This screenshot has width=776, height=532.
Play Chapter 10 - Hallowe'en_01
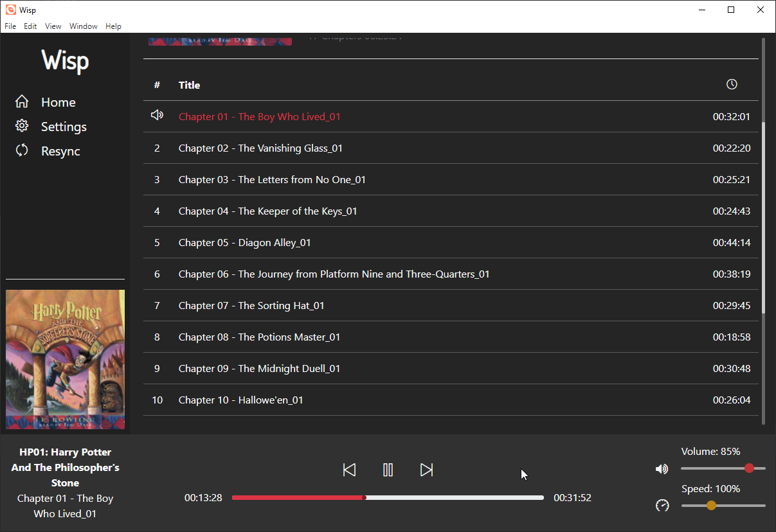(451, 400)
